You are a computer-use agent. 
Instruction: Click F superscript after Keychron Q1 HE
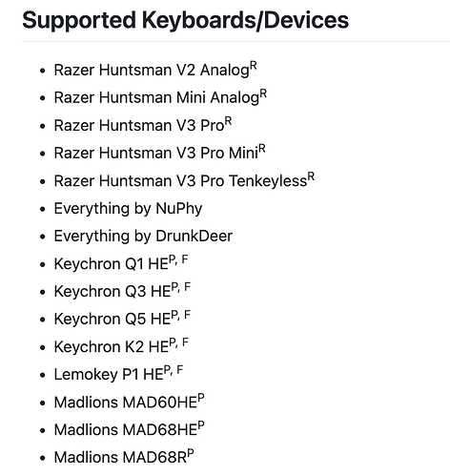click(x=185, y=260)
